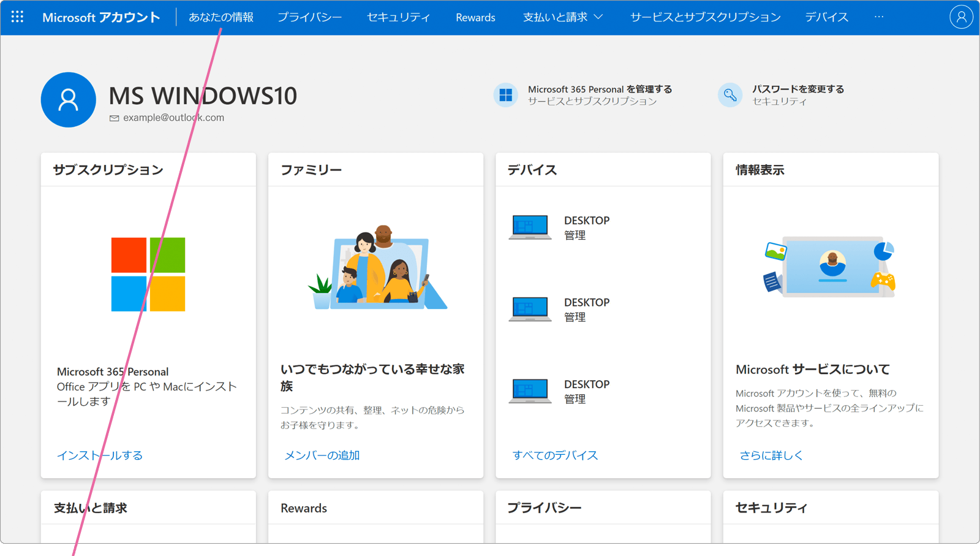Open the more options ellipsis in navigation

click(879, 17)
